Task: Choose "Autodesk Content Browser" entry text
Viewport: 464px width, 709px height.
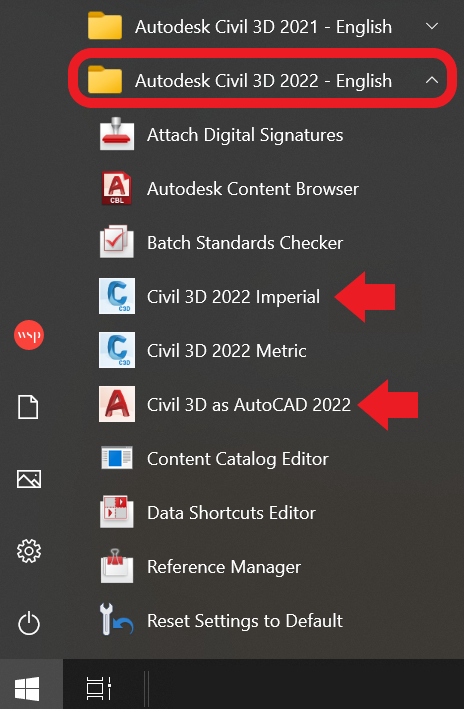Action: click(253, 189)
